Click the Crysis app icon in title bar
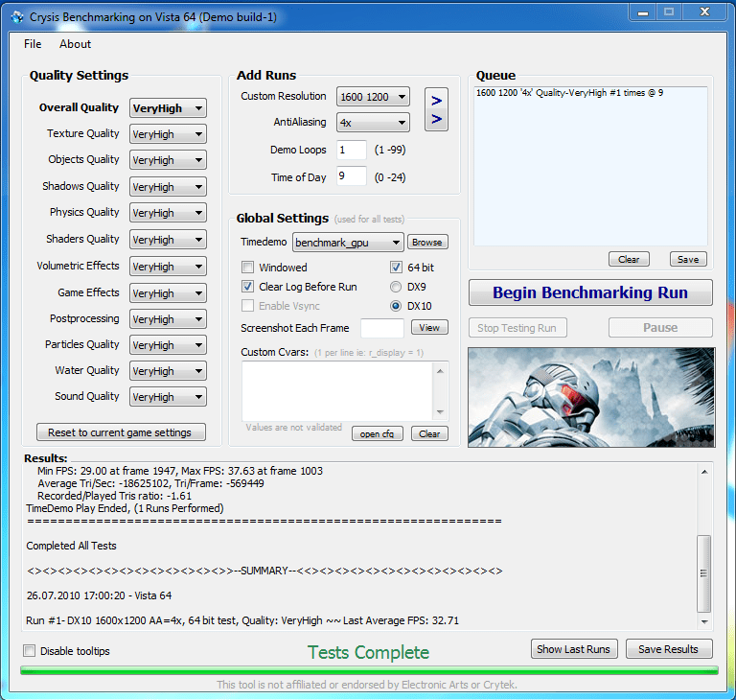The height and width of the screenshot is (700, 736). coord(17,17)
